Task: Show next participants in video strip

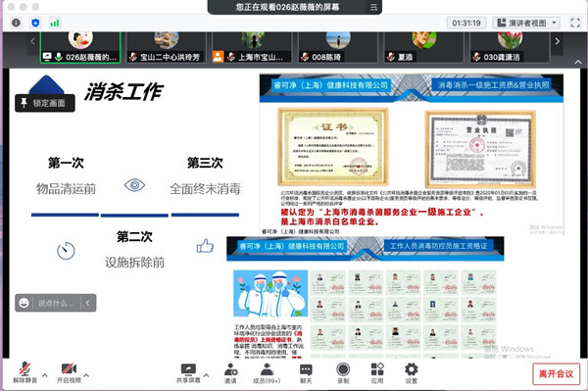Action: pos(558,41)
